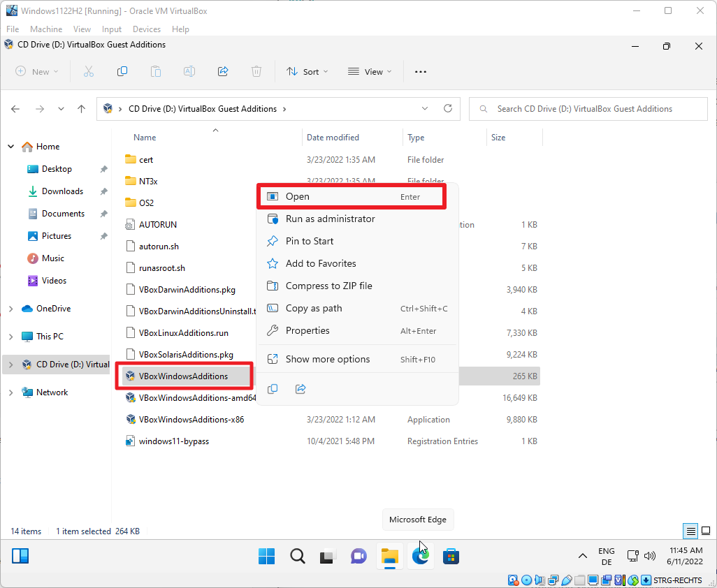
Task: Switch to large thumbnails view icon
Action: [x=706, y=531]
